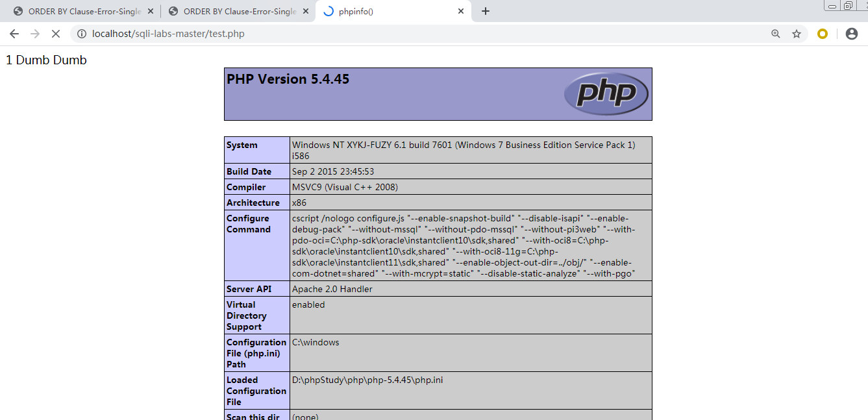Click the 'Loaded Configuration File' label
The image size is (868, 420).
pyautogui.click(x=256, y=391)
